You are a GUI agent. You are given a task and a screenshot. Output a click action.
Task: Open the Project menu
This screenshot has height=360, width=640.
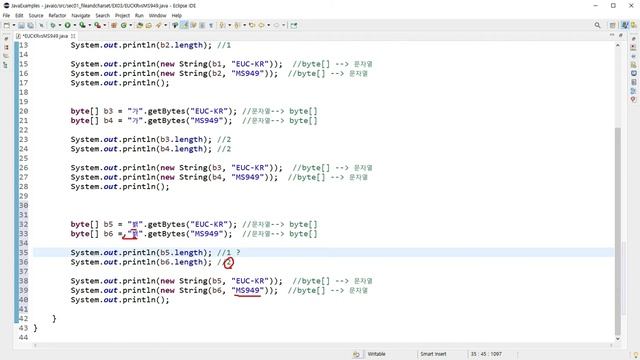click(x=122, y=16)
